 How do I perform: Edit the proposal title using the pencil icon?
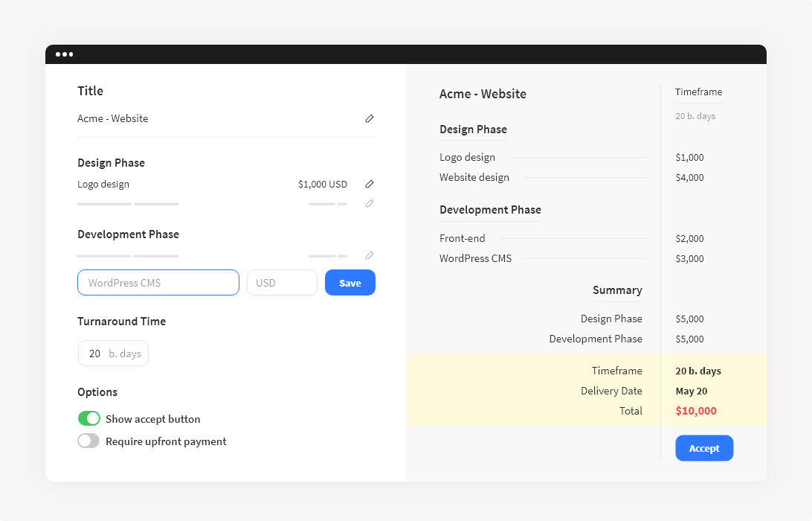click(x=370, y=118)
